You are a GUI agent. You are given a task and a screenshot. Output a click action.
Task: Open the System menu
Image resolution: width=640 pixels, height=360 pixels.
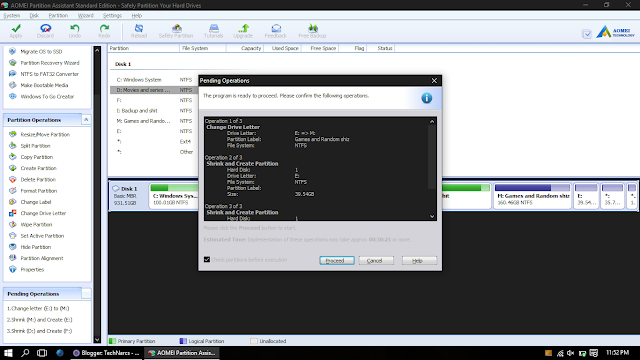(11, 16)
